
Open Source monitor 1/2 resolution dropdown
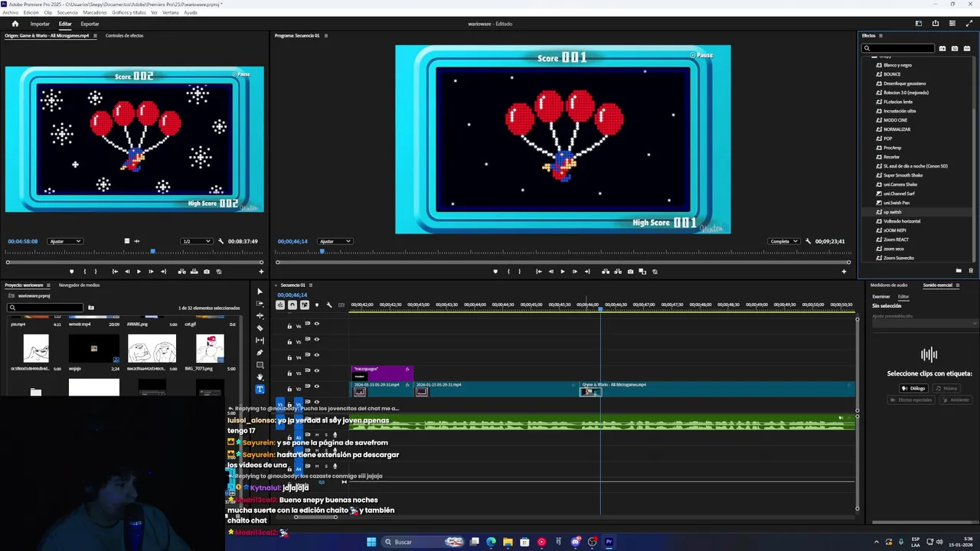[x=196, y=241]
